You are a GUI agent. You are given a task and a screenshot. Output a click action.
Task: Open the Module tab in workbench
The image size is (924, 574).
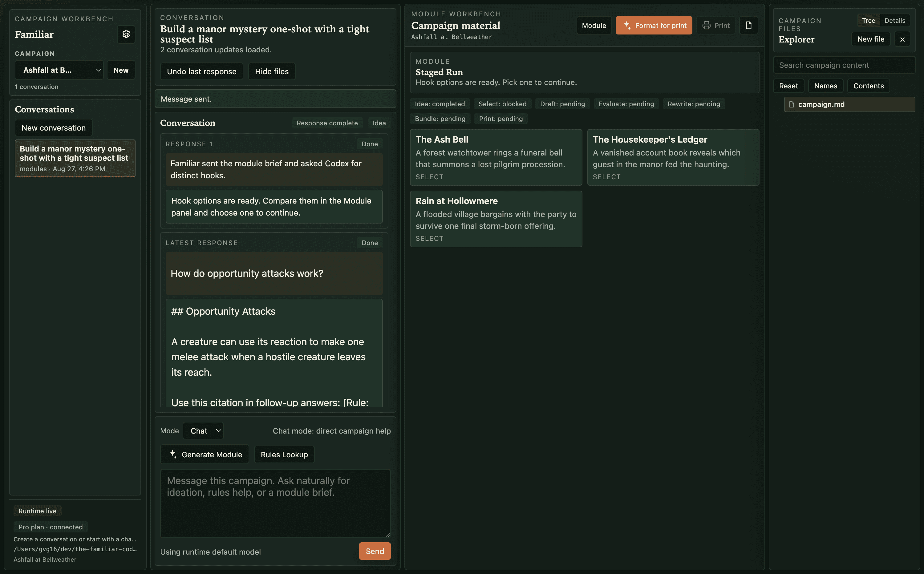594,26
